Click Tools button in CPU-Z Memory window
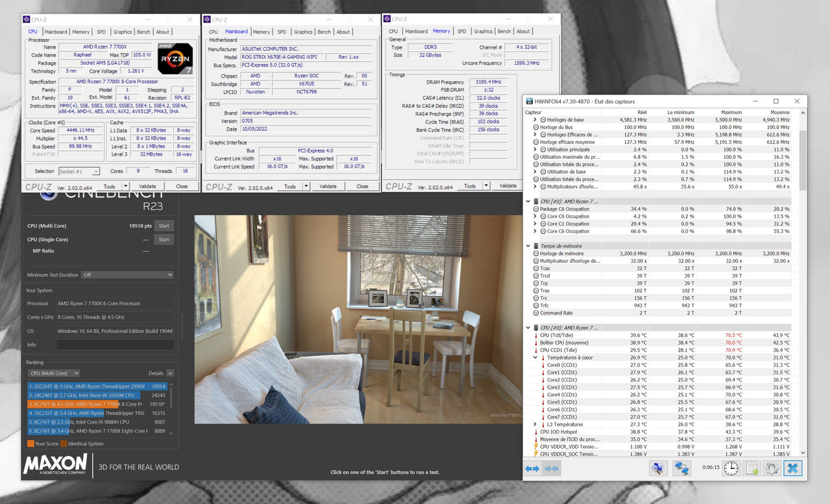 [469, 186]
